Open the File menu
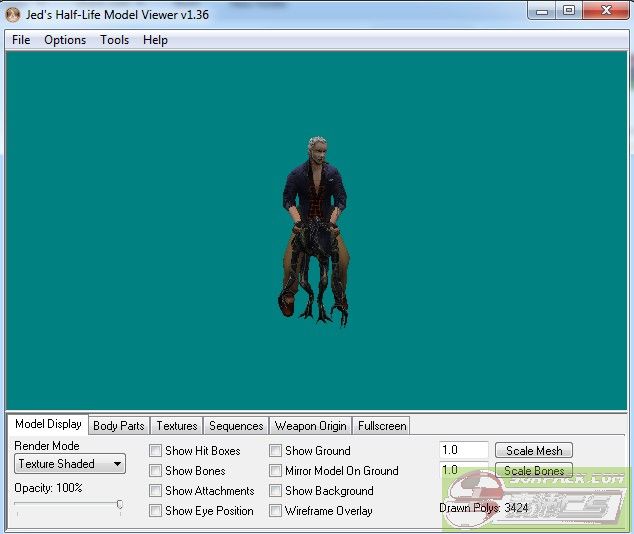 click(21, 40)
